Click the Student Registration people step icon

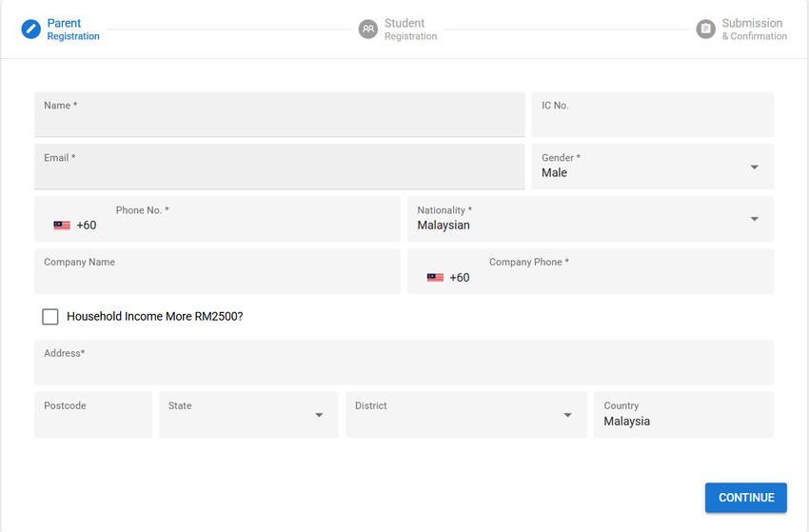tap(368, 29)
